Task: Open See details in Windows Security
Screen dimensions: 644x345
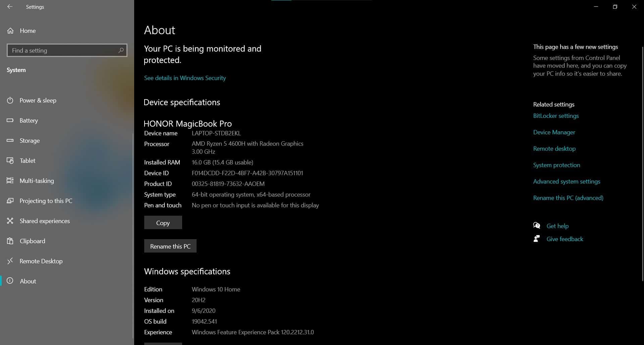Action: [x=185, y=78]
